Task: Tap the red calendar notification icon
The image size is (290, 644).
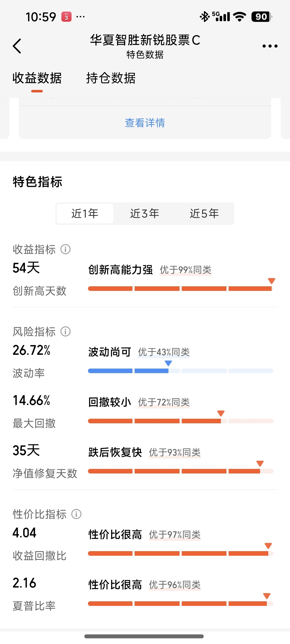Action: coord(66,17)
